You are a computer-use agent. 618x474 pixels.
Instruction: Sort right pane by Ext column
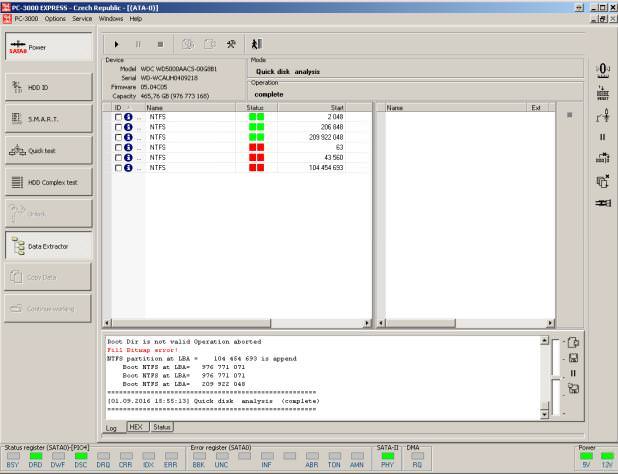click(x=537, y=108)
